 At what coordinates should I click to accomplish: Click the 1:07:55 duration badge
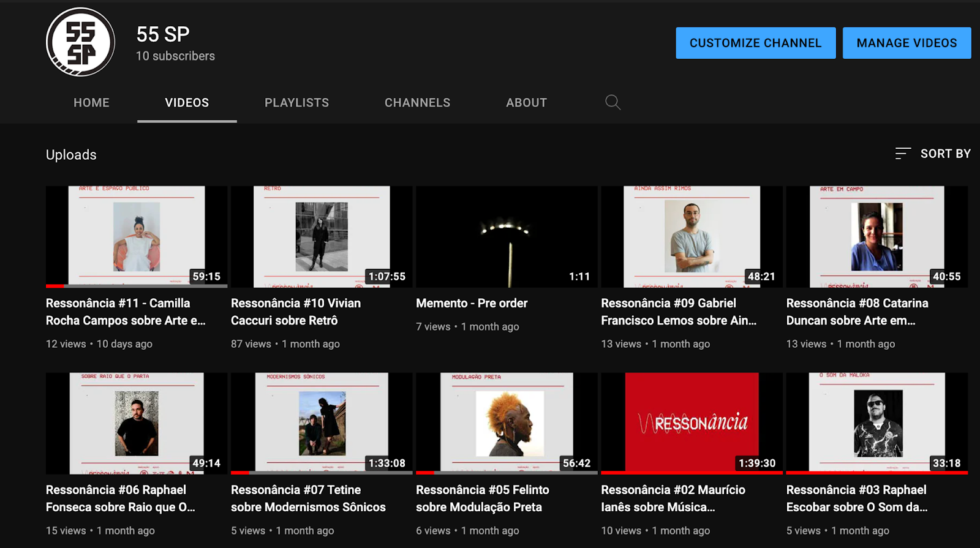point(387,277)
